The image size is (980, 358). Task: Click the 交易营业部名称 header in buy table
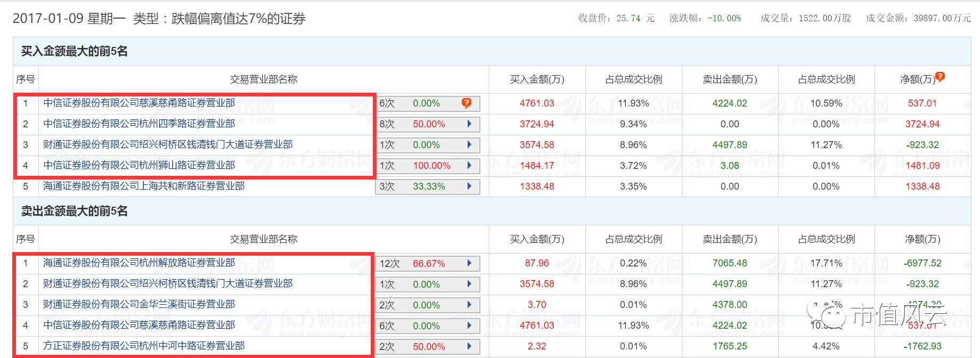(x=264, y=79)
